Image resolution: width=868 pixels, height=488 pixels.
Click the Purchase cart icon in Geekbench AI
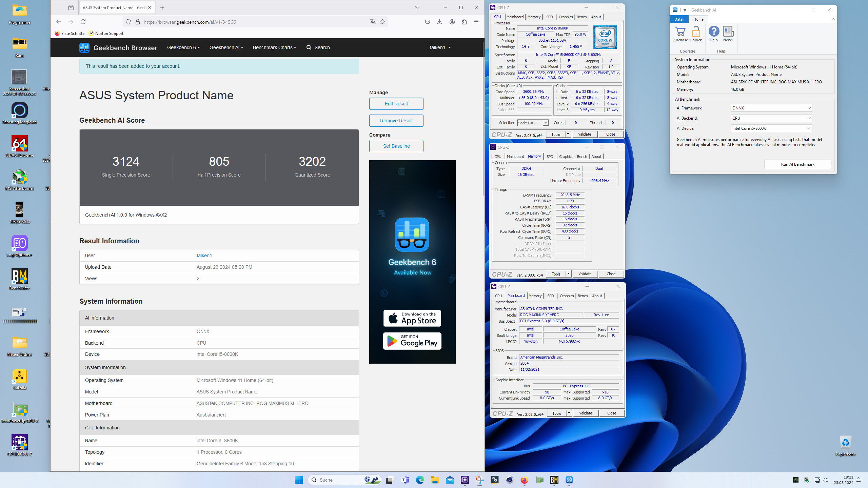tap(680, 32)
